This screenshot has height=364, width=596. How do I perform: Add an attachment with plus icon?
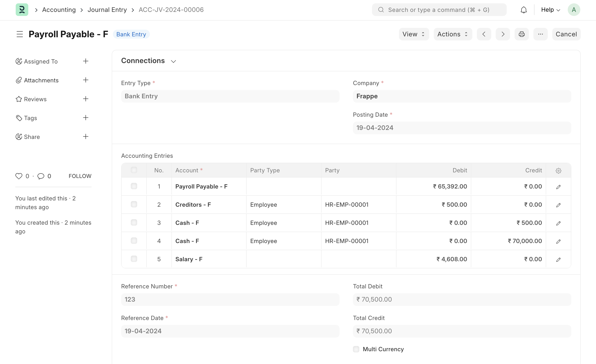(x=86, y=80)
